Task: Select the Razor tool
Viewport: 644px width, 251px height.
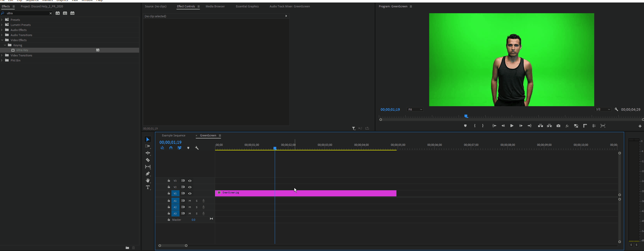Action: 148,160
